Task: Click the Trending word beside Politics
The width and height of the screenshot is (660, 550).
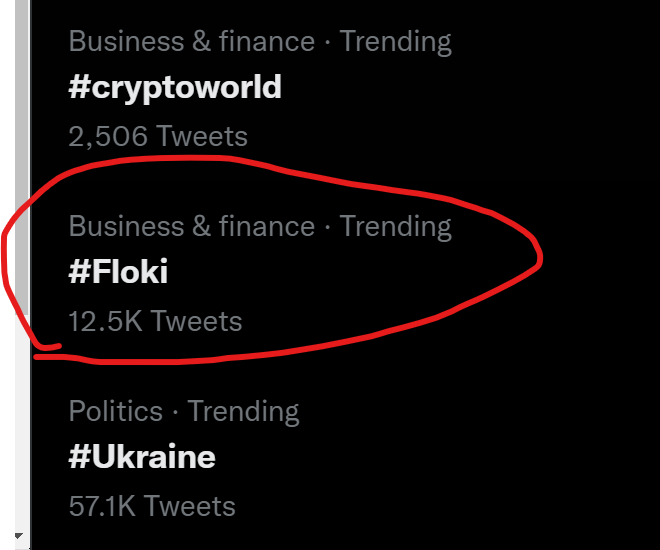Action: [x=243, y=411]
